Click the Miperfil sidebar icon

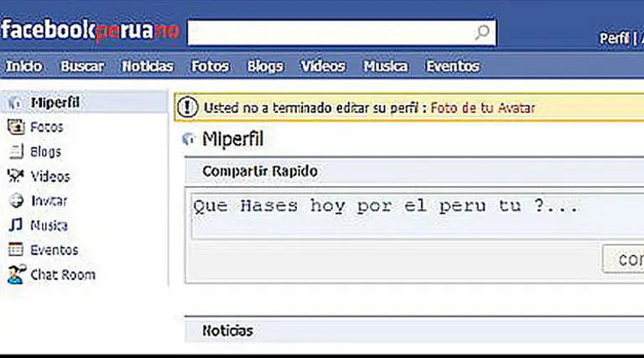(15, 102)
